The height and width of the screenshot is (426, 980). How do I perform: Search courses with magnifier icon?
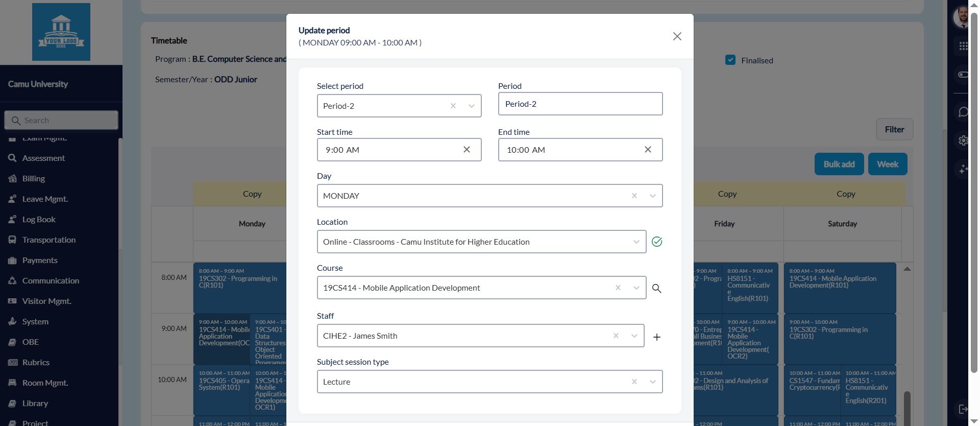click(x=657, y=289)
